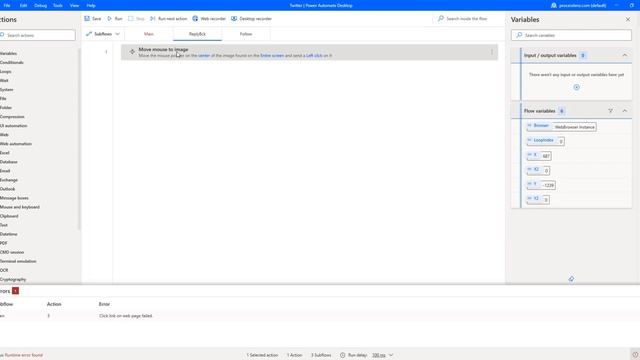
Task: Open the Flow variables filter
Action: tap(610, 111)
